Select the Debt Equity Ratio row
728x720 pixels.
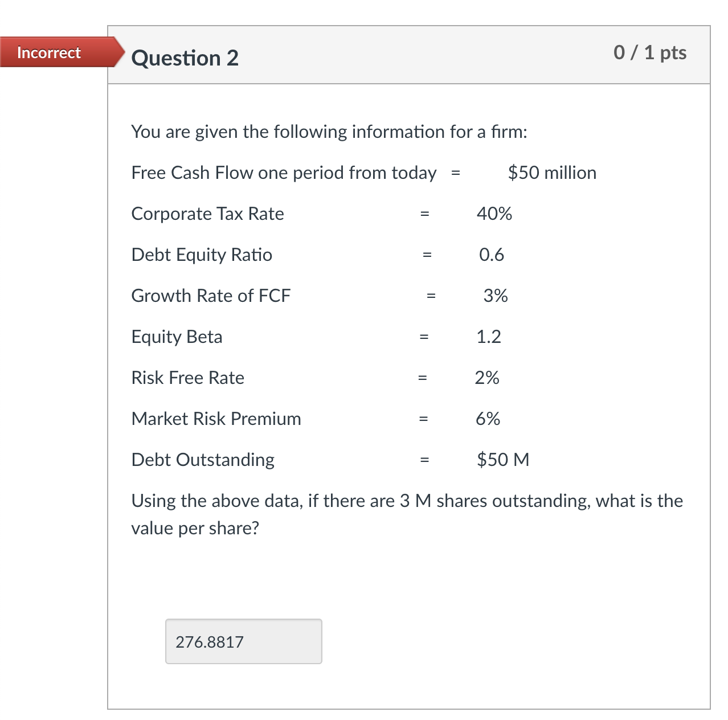(202, 255)
